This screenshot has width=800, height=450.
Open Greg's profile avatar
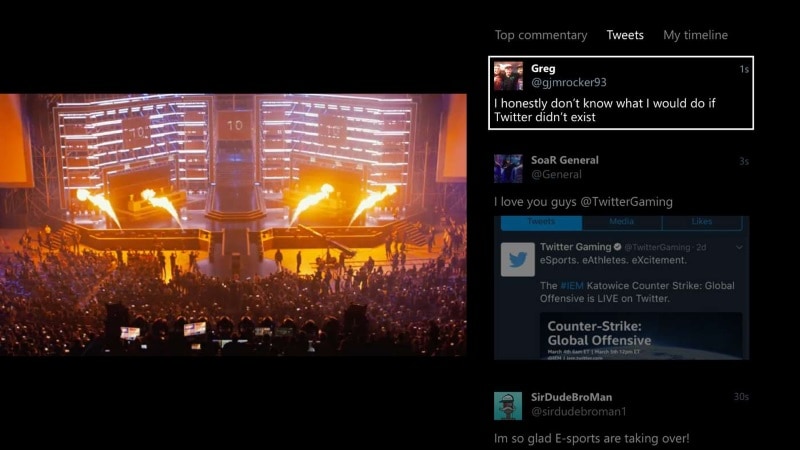tap(508, 76)
